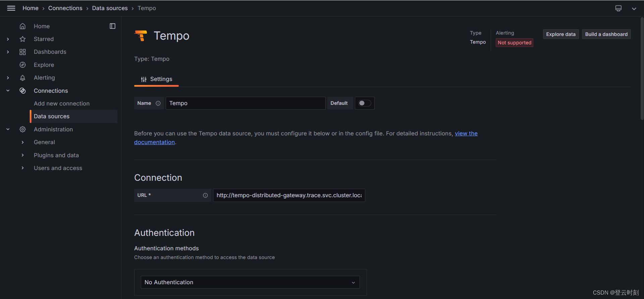Collapse the Administration section
The image size is (644, 299).
pyautogui.click(x=8, y=129)
